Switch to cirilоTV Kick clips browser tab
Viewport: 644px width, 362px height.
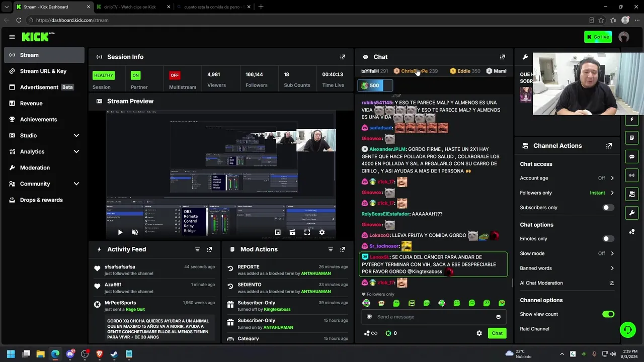133,7
